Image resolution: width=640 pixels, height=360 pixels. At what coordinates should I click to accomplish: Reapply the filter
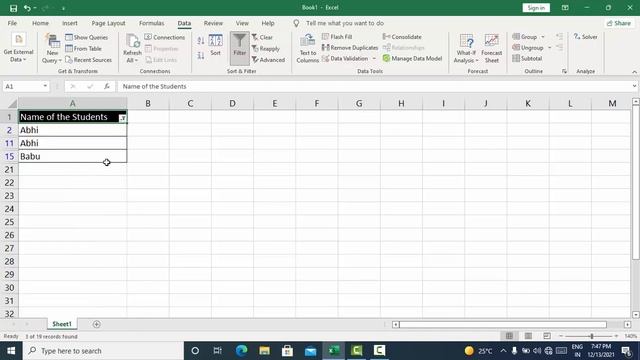pyautogui.click(x=266, y=49)
